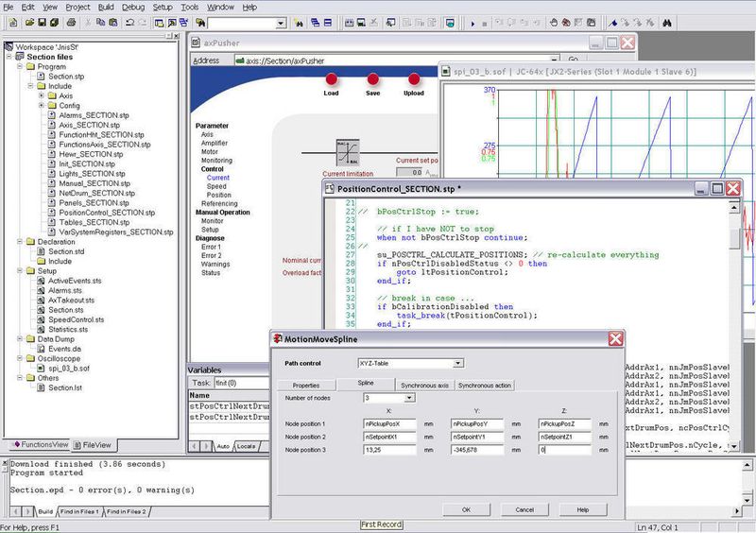756x533 pixels.
Task: Collapse the Declaration folder node
Action: pyautogui.click(x=20, y=242)
